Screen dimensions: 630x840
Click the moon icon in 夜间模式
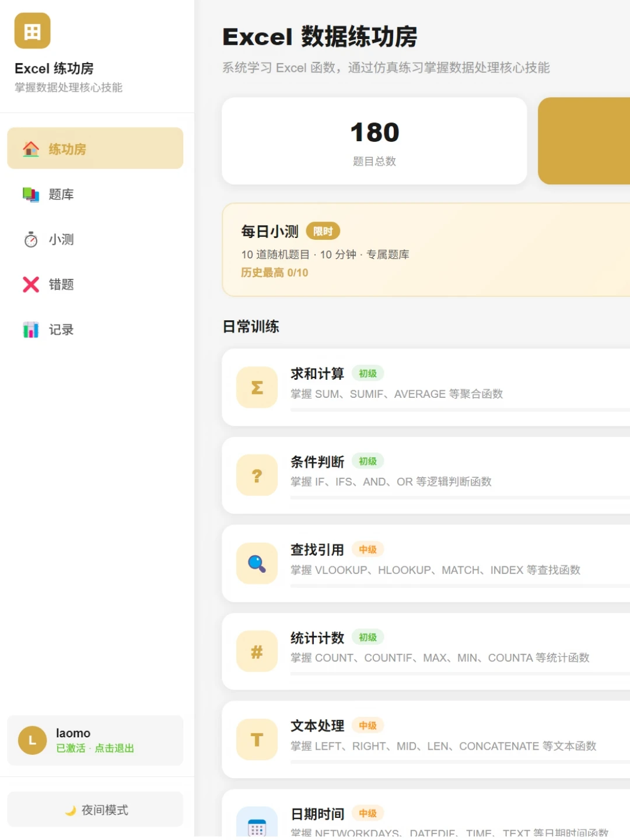pyautogui.click(x=71, y=810)
